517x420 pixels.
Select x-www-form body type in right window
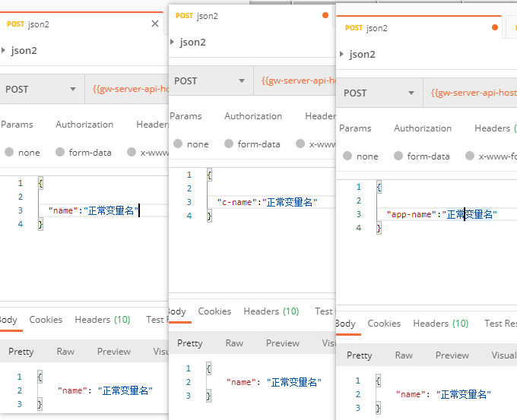pyautogui.click(x=470, y=156)
